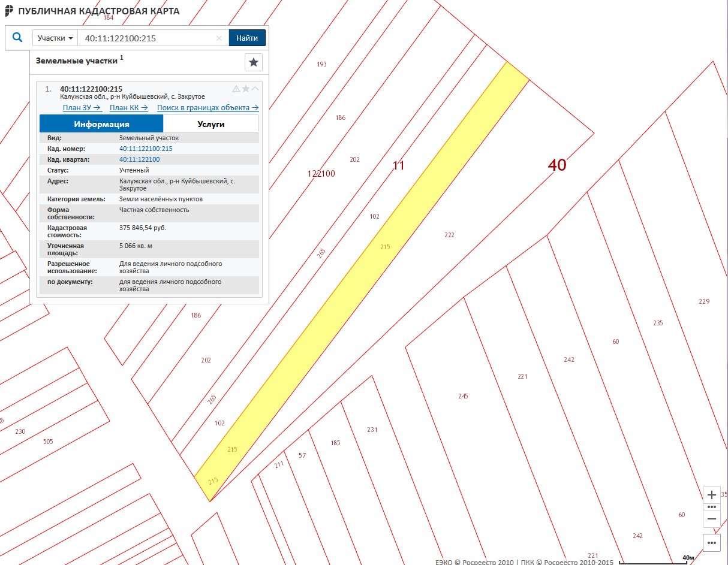This screenshot has width=728, height=565.
Task: Click the magnifier search icon
Action: pos(17,38)
